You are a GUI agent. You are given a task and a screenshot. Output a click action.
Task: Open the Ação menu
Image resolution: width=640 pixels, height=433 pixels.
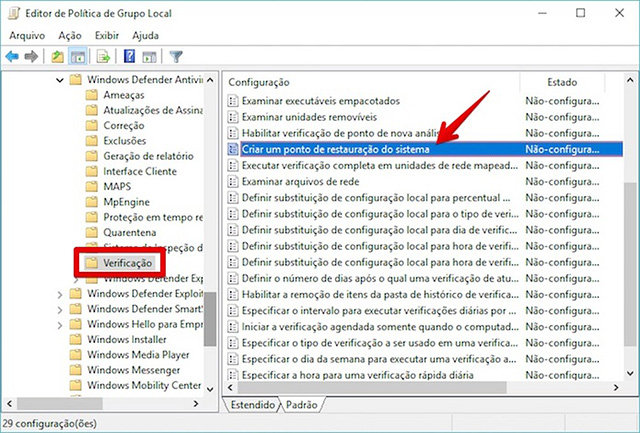[70, 36]
